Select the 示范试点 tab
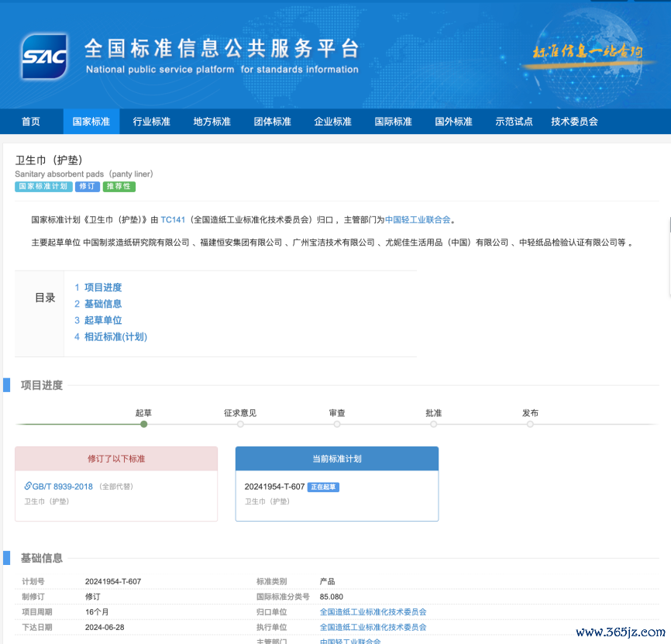 (x=514, y=122)
